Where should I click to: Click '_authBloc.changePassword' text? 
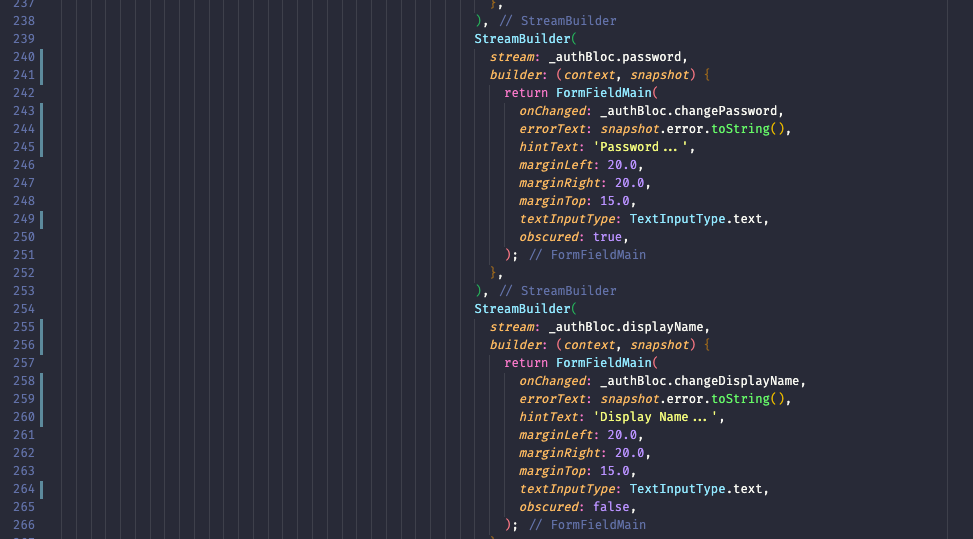689,110
